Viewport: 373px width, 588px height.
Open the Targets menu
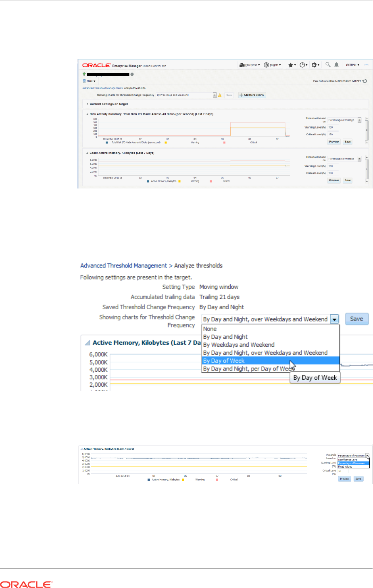coord(273,65)
